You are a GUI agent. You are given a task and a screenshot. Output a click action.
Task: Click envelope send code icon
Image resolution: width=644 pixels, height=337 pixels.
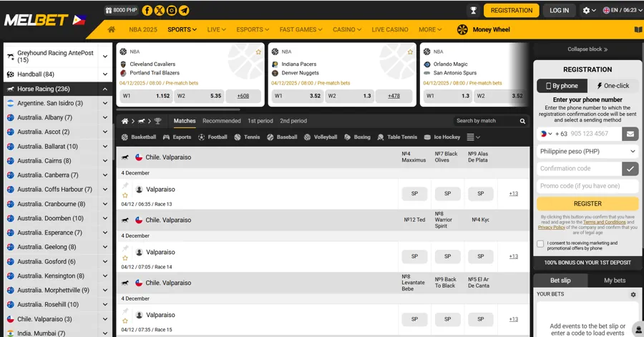click(630, 134)
